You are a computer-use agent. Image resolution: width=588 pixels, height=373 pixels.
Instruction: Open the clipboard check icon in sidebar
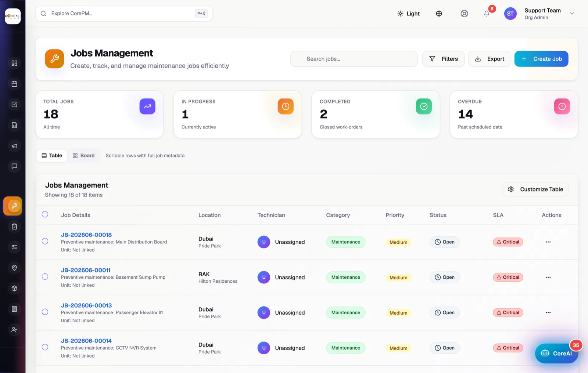(14, 227)
